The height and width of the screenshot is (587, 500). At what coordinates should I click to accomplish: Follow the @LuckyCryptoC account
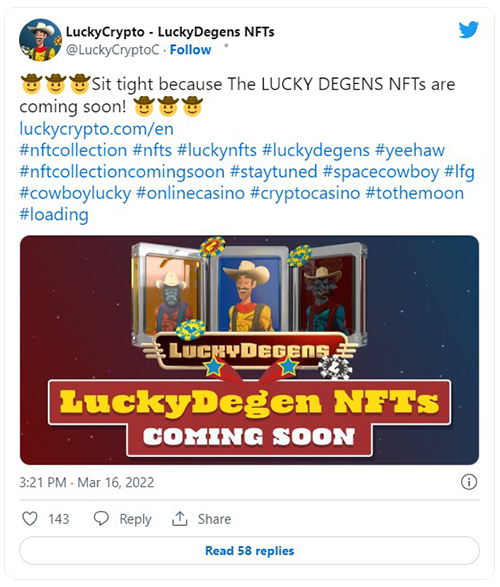tap(190, 50)
